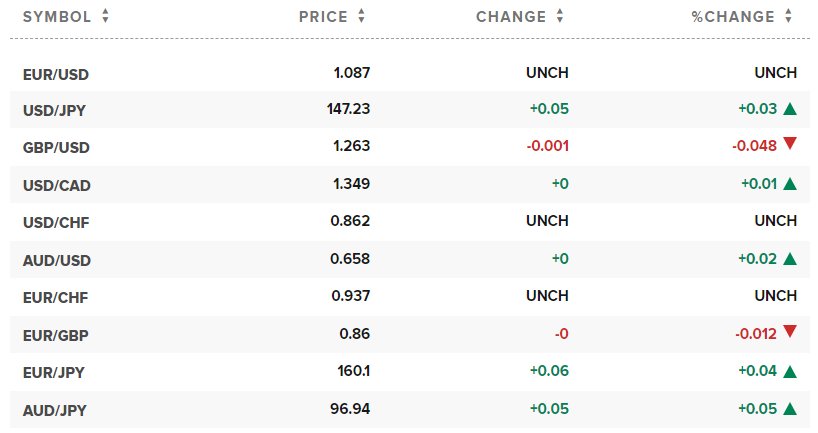Click the green up arrow for AUD/USD

pos(790,258)
